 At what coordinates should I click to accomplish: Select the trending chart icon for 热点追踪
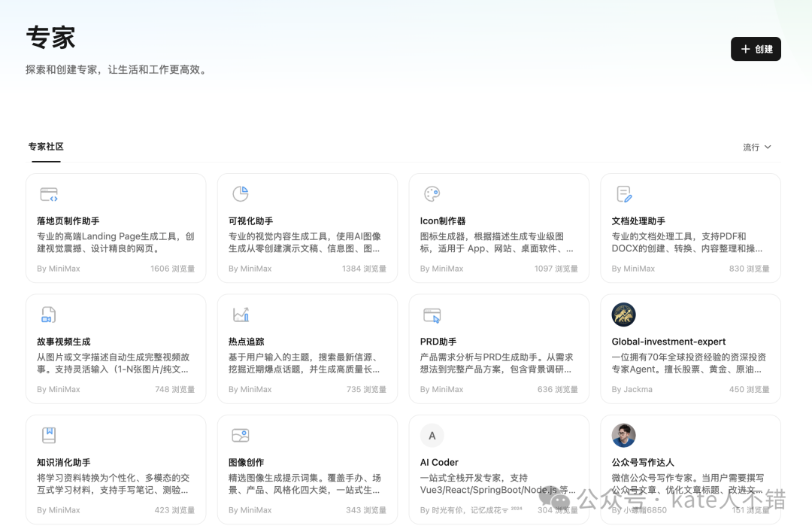[x=240, y=315]
